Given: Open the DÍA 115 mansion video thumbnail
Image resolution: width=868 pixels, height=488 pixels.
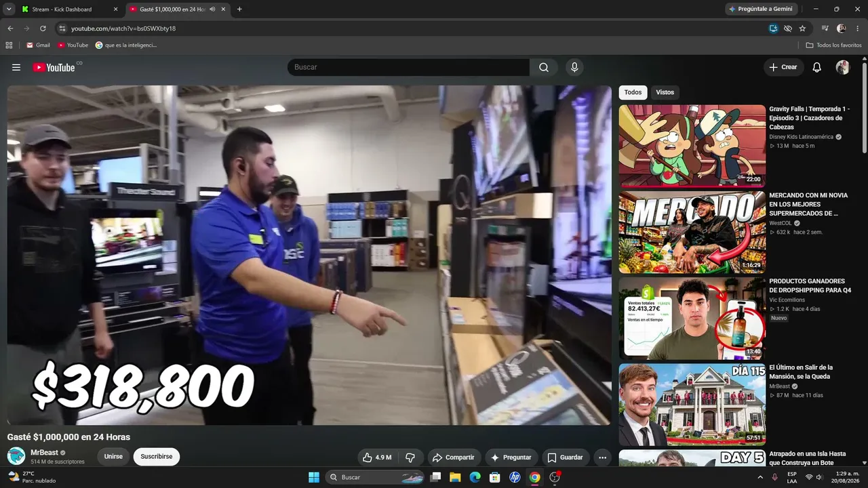Looking at the screenshot, I should (692, 405).
